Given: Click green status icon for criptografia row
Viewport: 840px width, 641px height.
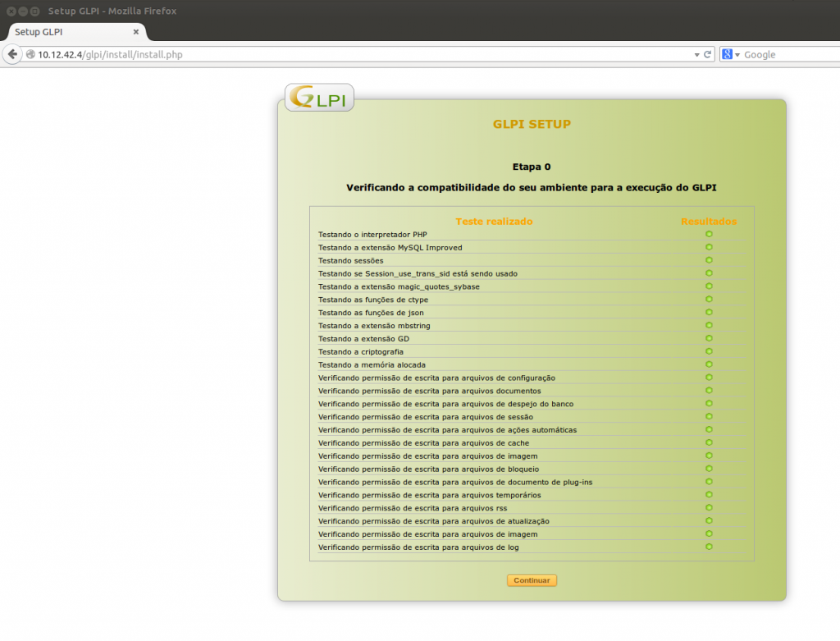Looking at the screenshot, I should click(x=709, y=351).
